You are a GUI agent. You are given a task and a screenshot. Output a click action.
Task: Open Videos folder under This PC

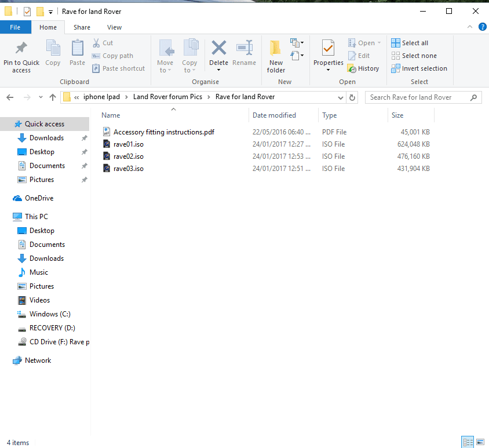pos(39,300)
